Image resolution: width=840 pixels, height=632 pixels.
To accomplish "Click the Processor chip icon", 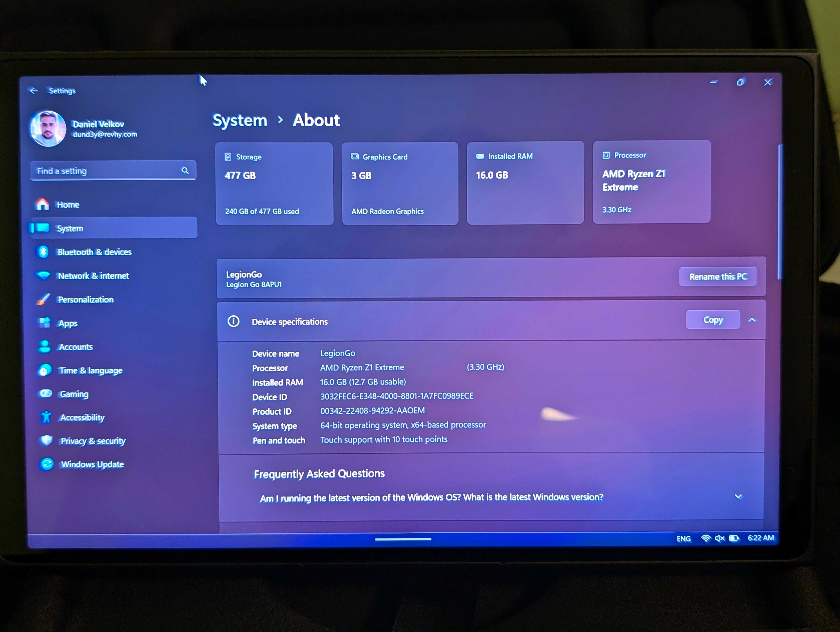I will (606, 155).
